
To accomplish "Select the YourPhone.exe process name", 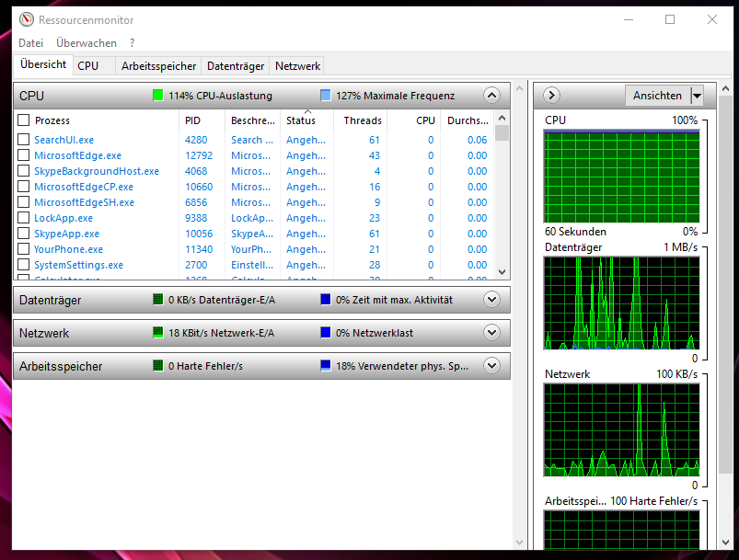I will [x=68, y=249].
